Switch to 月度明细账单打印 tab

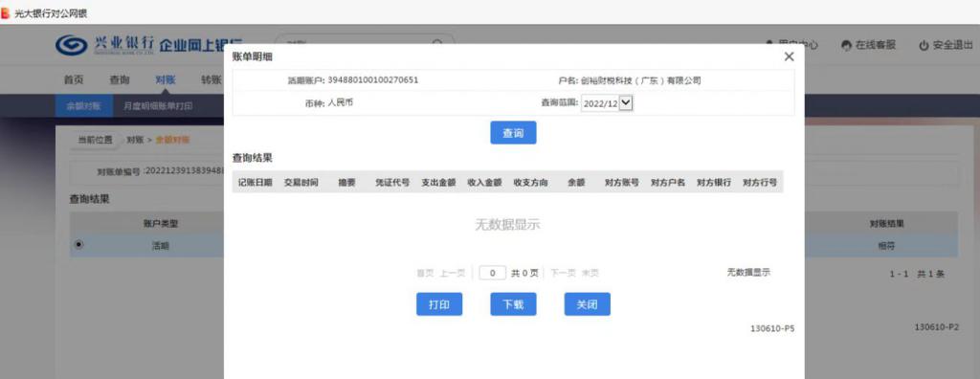(158, 106)
